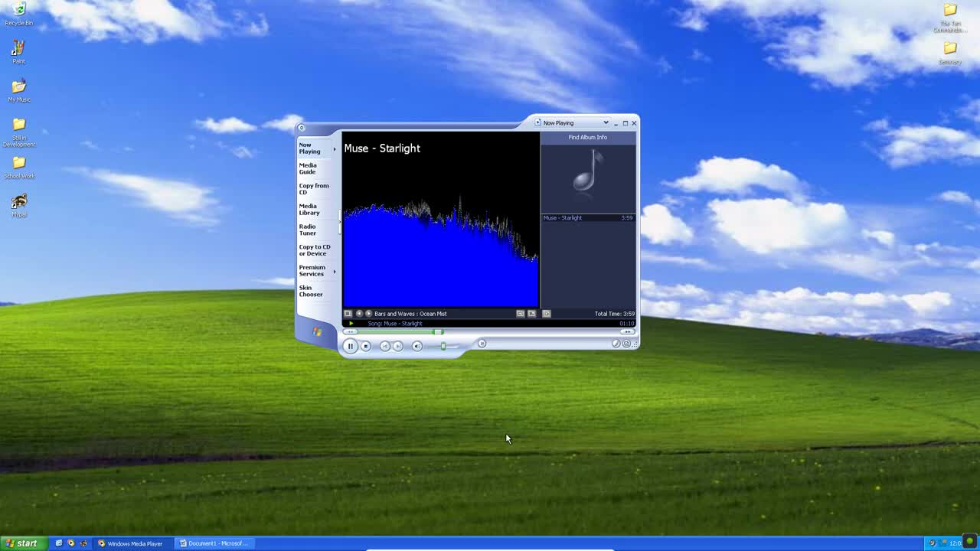
Task: Click the seek bar position handle
Action: 438,331
